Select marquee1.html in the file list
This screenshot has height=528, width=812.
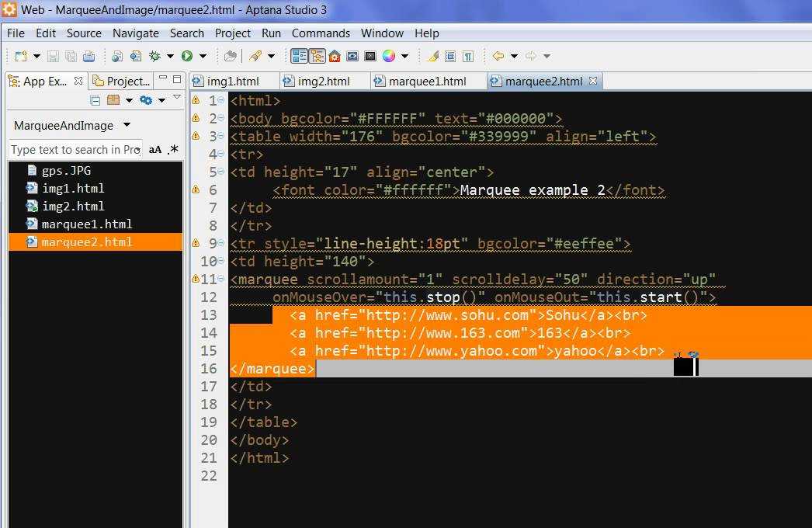[x=95, y=224]
